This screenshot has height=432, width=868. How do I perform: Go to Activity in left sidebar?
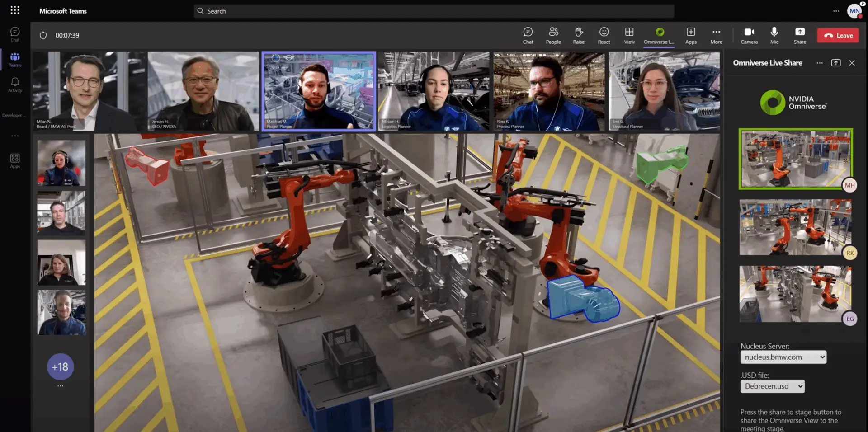pyautogui.click(x=15, y=85)
